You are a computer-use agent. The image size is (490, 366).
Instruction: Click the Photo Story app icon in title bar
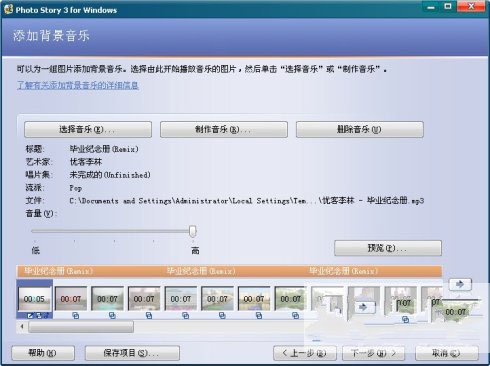[8, 9]
